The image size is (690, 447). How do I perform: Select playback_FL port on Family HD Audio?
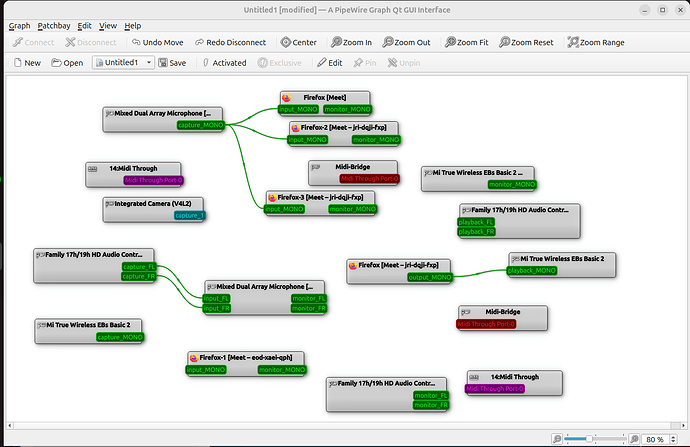pyautogui.click(x=477, y=222)
